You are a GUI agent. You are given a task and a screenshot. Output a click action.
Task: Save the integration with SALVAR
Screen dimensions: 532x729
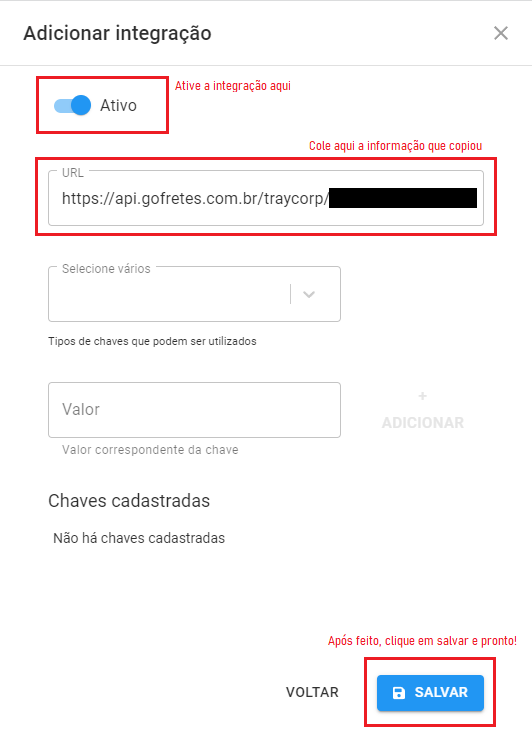pos(430,693)
